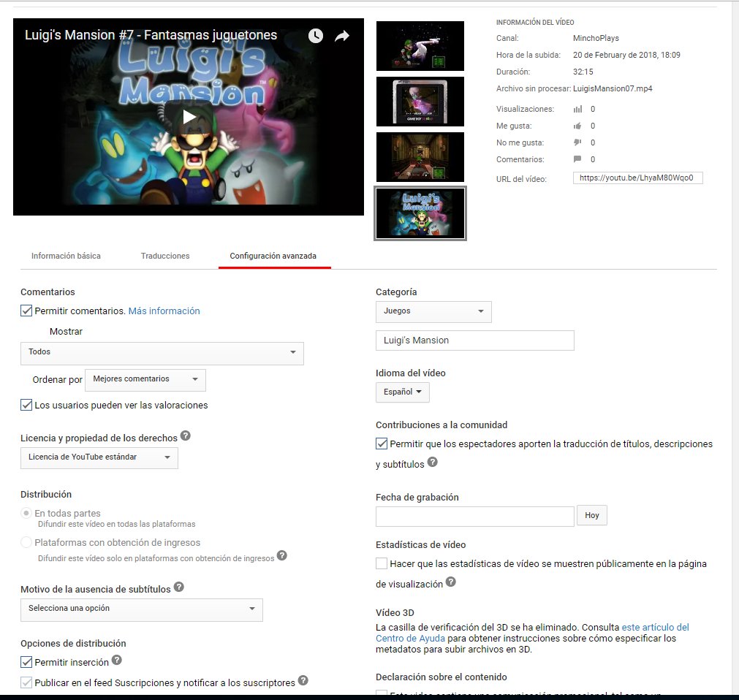Toggle publish to Suscripciones feed checkbox
The width and height of the screenshot is (739, 700).
[x=26, y=682]
